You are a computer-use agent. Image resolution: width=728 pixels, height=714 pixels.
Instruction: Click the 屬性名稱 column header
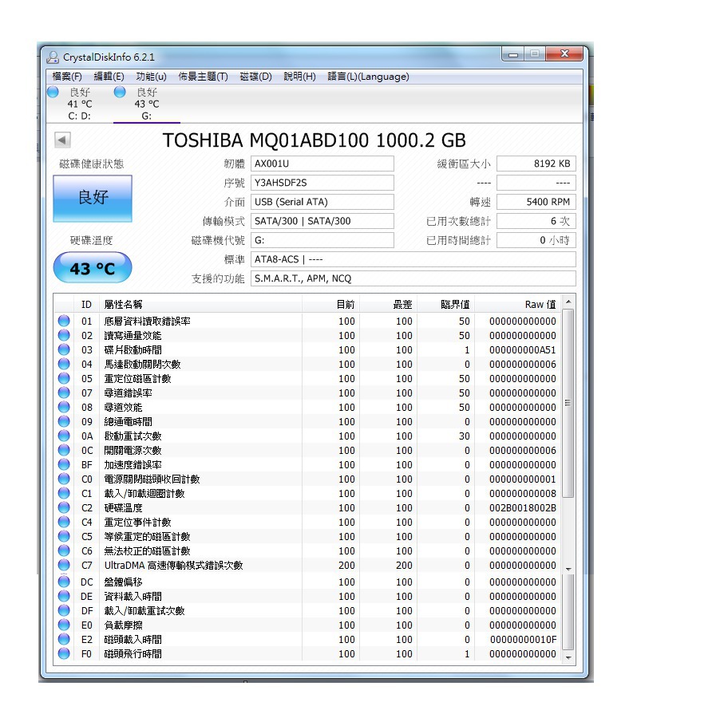click(200, 304)
